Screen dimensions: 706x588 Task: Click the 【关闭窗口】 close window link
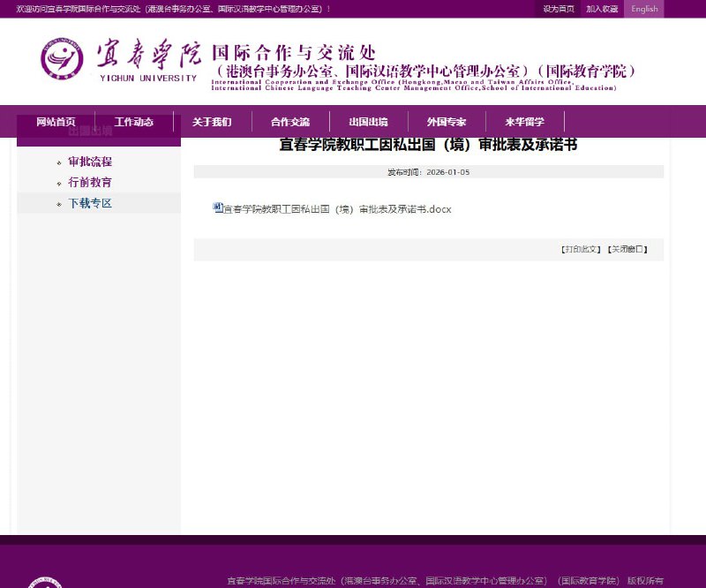coord(629,249)
